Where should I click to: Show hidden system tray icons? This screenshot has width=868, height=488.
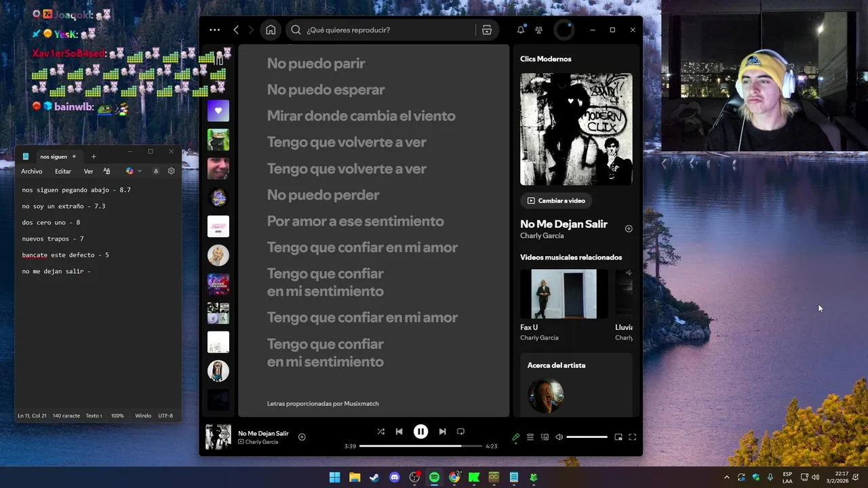click(x=727, y=477)
